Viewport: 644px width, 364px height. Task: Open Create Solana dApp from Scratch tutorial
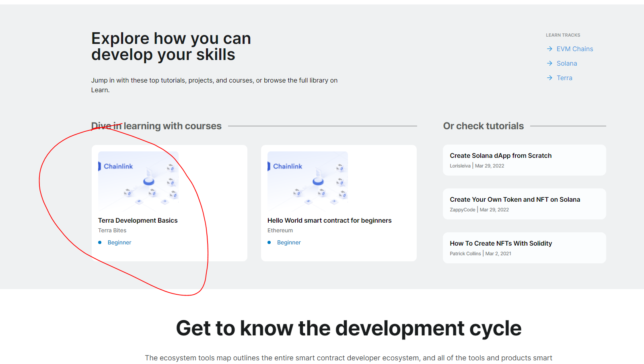[x=501, y=155]
